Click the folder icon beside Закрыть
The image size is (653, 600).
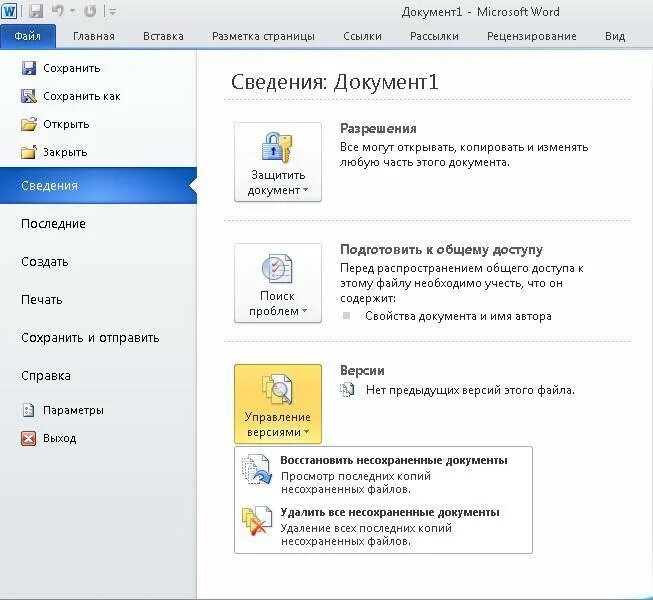point(29,152)
